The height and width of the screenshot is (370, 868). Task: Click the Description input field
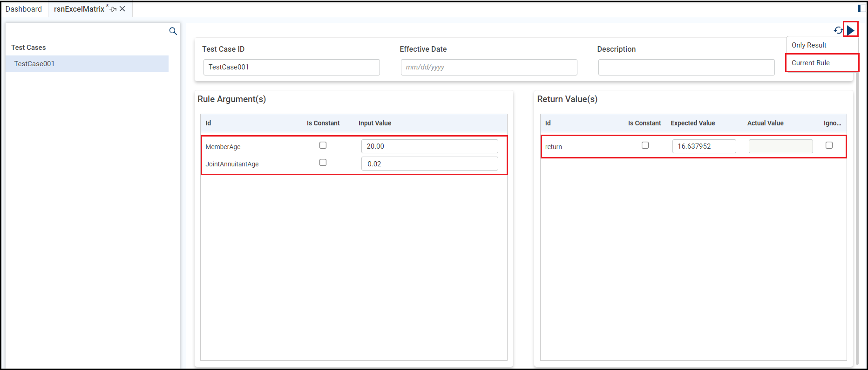(686, 67)
